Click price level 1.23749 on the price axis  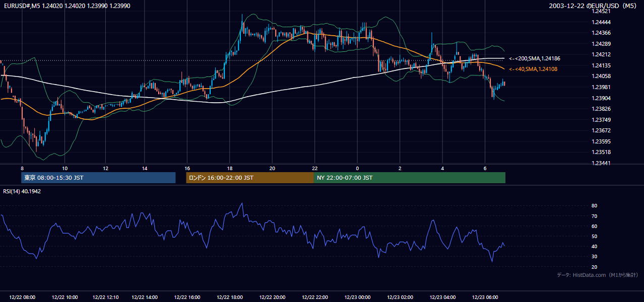(x=601, y=120)
